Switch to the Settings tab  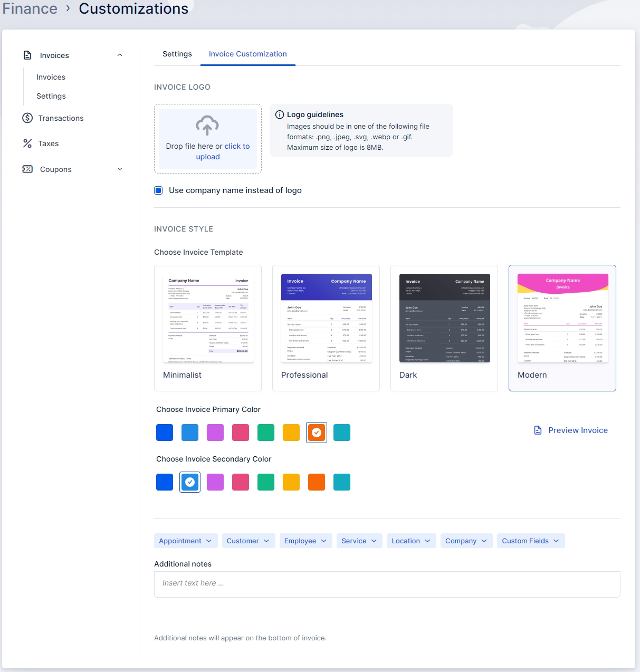click(x=177, y=54)
